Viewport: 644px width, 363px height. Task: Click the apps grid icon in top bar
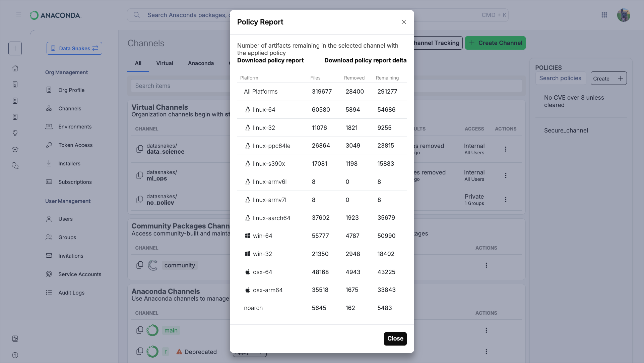[x=604, y=15]
